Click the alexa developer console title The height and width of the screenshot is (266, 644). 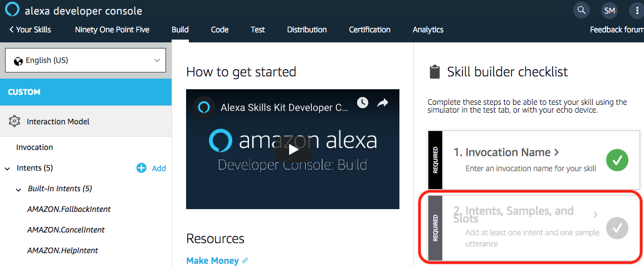click(x=84, y=11)
